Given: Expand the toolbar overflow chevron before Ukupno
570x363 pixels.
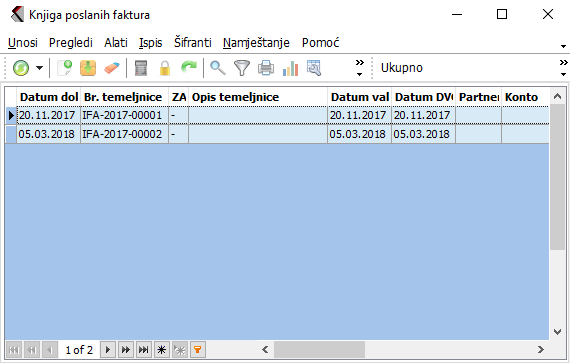Looking at the screenshot, I should 360,68.
